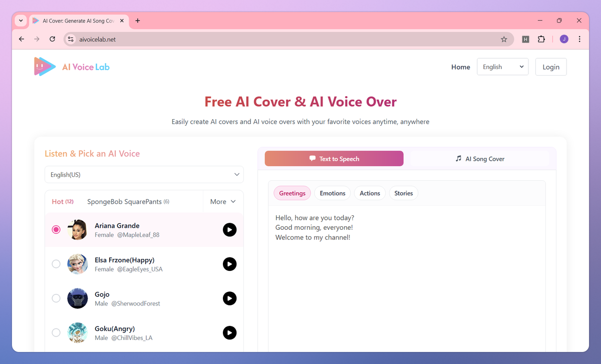Image resolution: width=601 pixels, height=364 pixels.
Task: Bookmark this page with the star icon
Action: pyautogui.click(x=504, y=39)
